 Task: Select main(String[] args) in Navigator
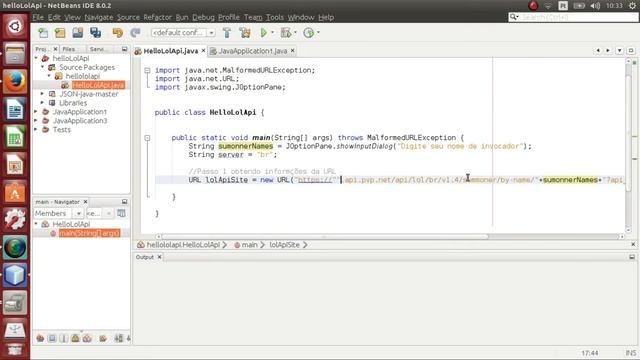[89, 233]
